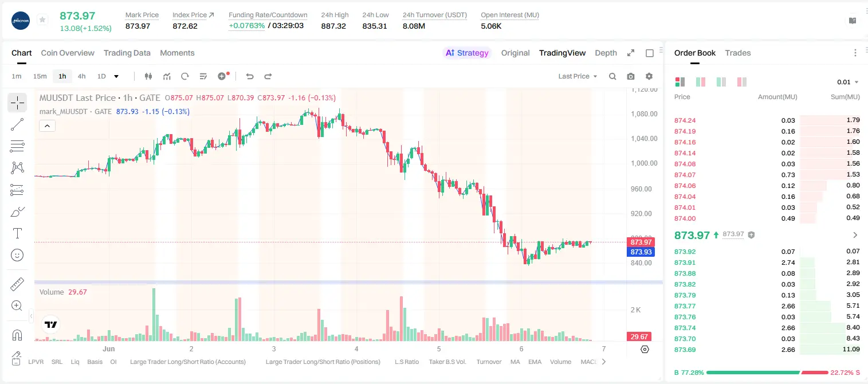Add MU to favorites with star
868x384 pixels.
click(42, 20)
